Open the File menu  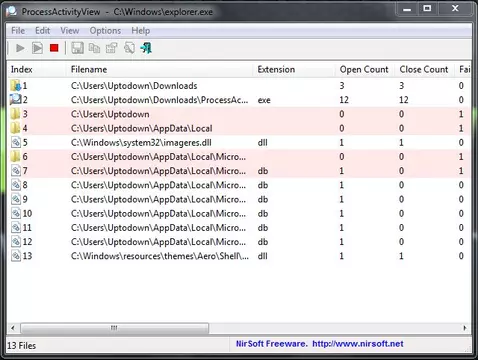click(x=18, y=31)
